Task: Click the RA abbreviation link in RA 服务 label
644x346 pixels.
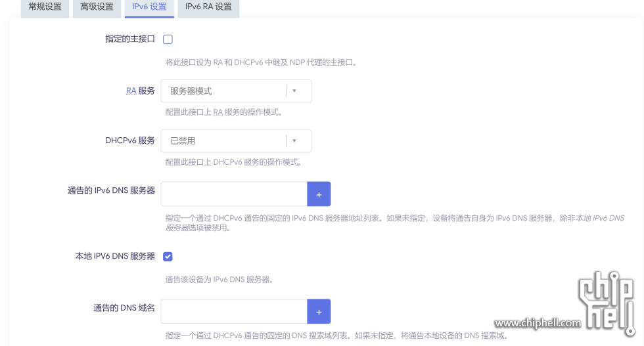Action: 131,91
